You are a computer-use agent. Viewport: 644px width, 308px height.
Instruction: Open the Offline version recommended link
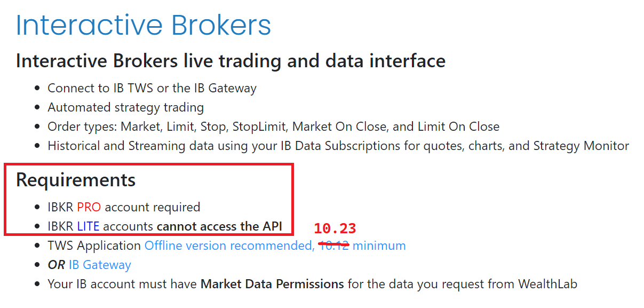(x=229, y=246)
